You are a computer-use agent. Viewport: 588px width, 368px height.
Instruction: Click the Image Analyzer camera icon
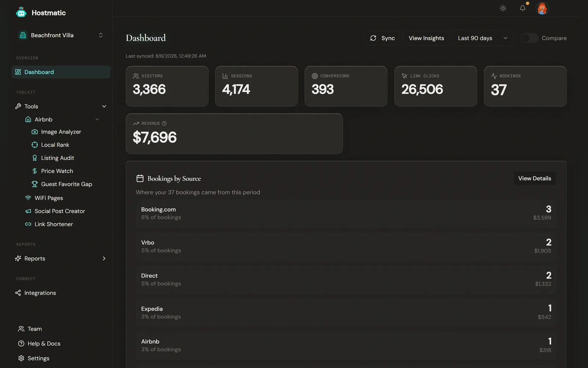click(35, 132)
